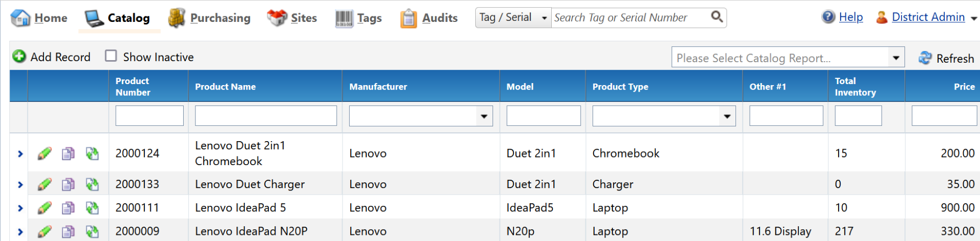Screen dimensions: 980x241
Task: Focus the Product Number filter field
Action: point(150,116)
